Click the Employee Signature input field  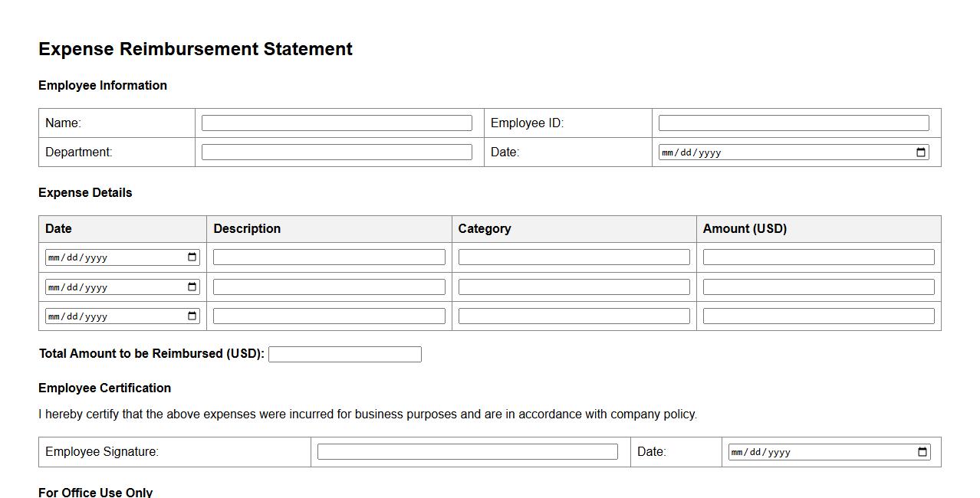(x=467, y=452)
